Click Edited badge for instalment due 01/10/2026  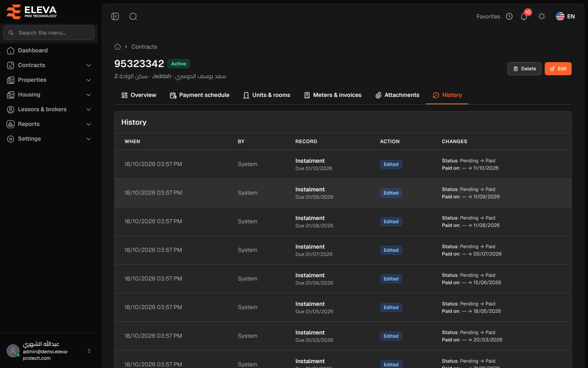pos(391,164)
